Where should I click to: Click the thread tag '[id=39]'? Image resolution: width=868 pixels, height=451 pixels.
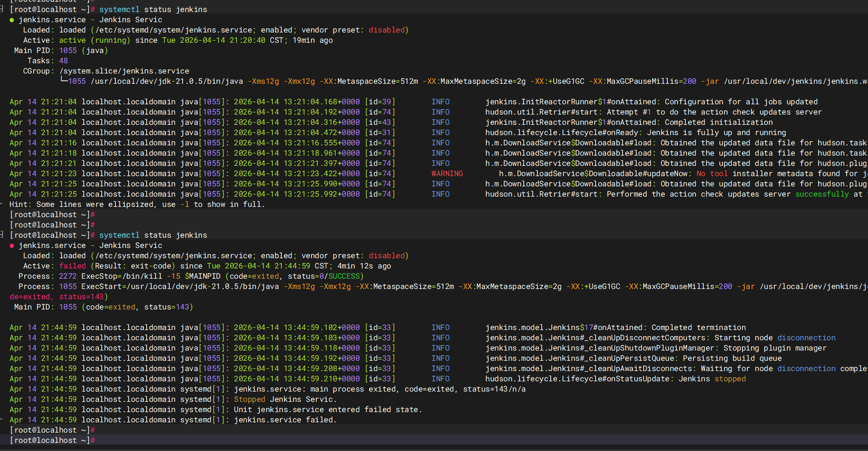click(380, 102)
